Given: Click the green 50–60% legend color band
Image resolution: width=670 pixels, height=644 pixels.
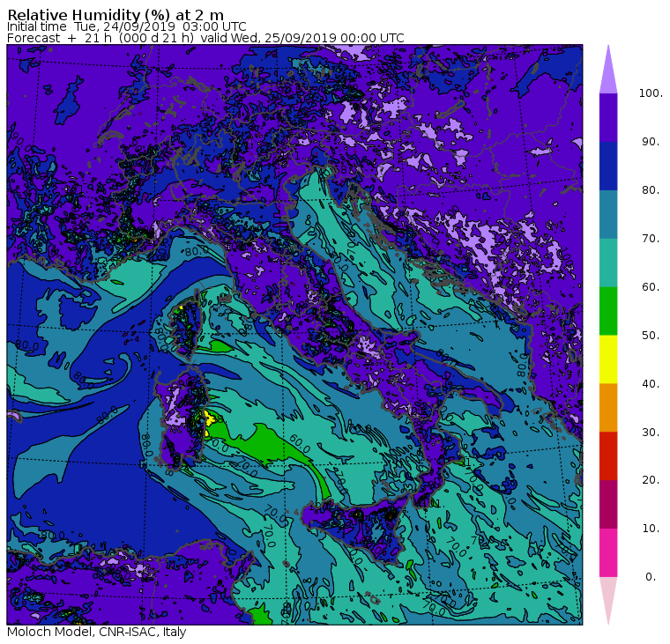Looking at the screenshot, I should pos(608,311).
